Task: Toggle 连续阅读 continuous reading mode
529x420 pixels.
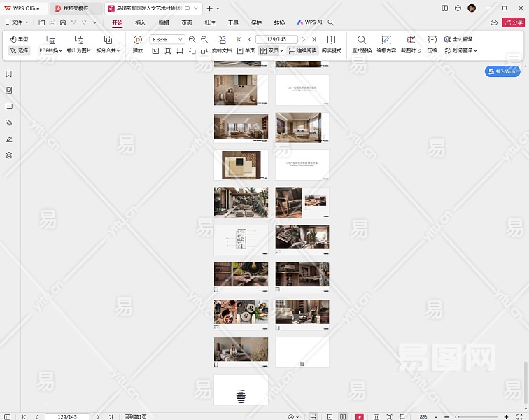Action: [302, 51]
